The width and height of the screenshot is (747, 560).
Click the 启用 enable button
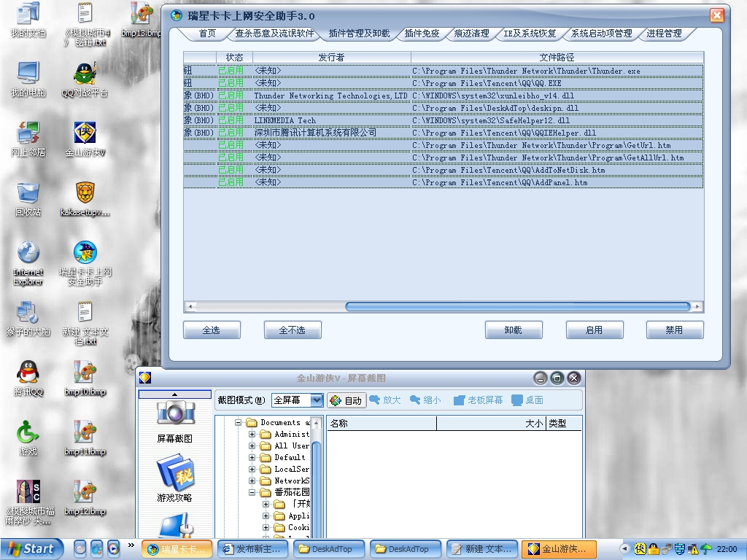point(595,330)
